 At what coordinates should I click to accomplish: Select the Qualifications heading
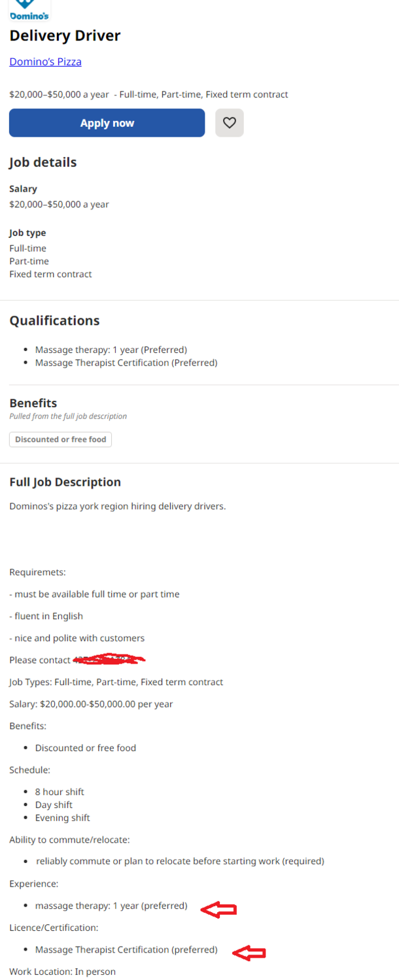(55, 321)
